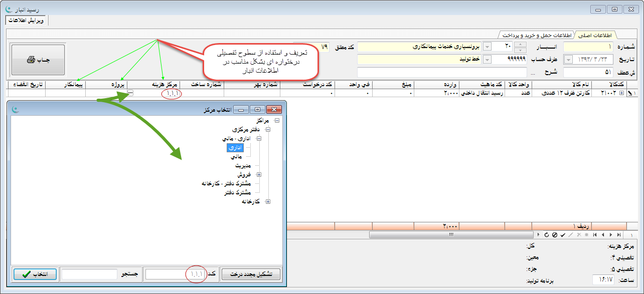Viewport: 644px width, 294px height.
Task: Click the cancel edit circle-slash icon
Action: tap(555, 234)
